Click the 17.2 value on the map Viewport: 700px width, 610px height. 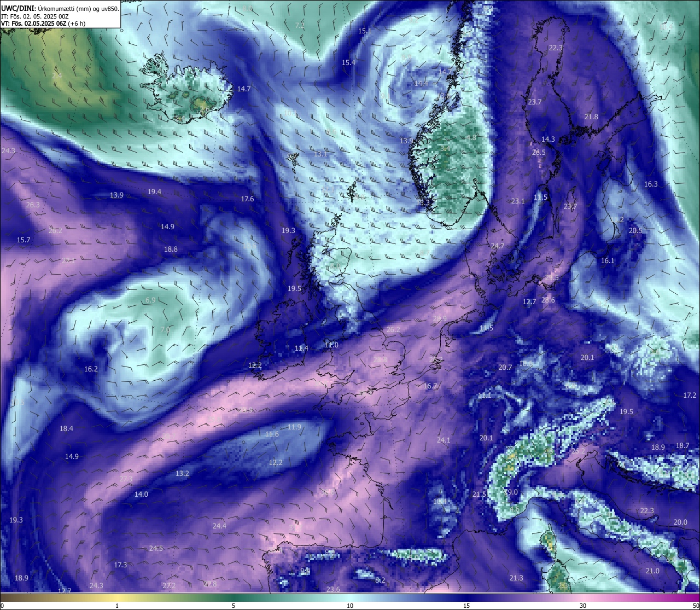point(690,396)
